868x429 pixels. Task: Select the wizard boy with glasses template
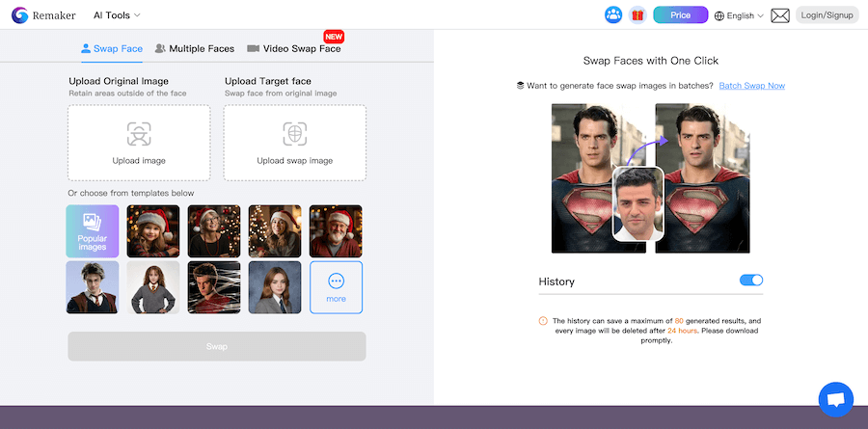[93, 287]
